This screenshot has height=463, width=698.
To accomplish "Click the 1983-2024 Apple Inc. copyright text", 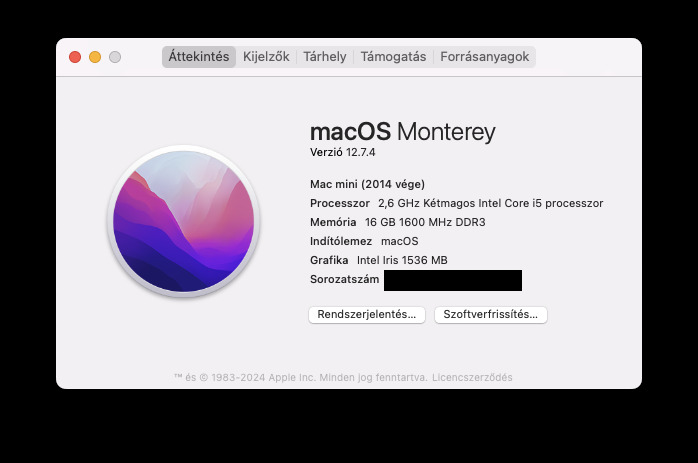I will click(300, 378).
